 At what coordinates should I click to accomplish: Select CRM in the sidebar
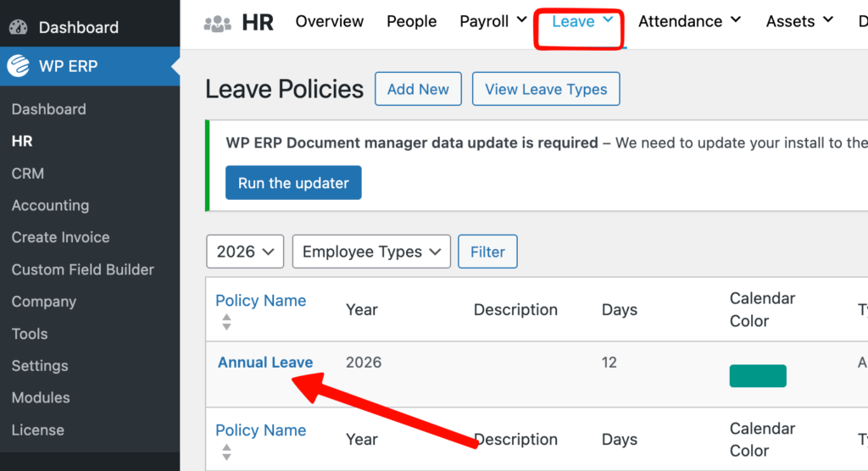[28, 174]
